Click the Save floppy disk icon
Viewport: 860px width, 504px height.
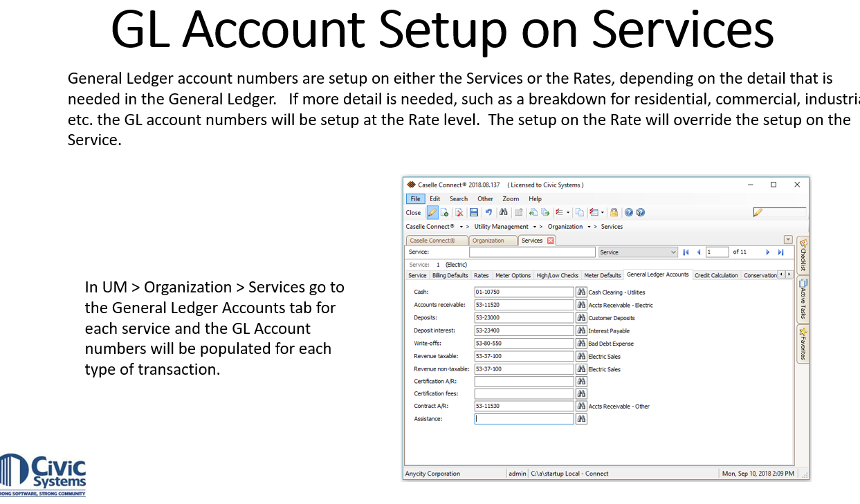click(x=474, y=212)
